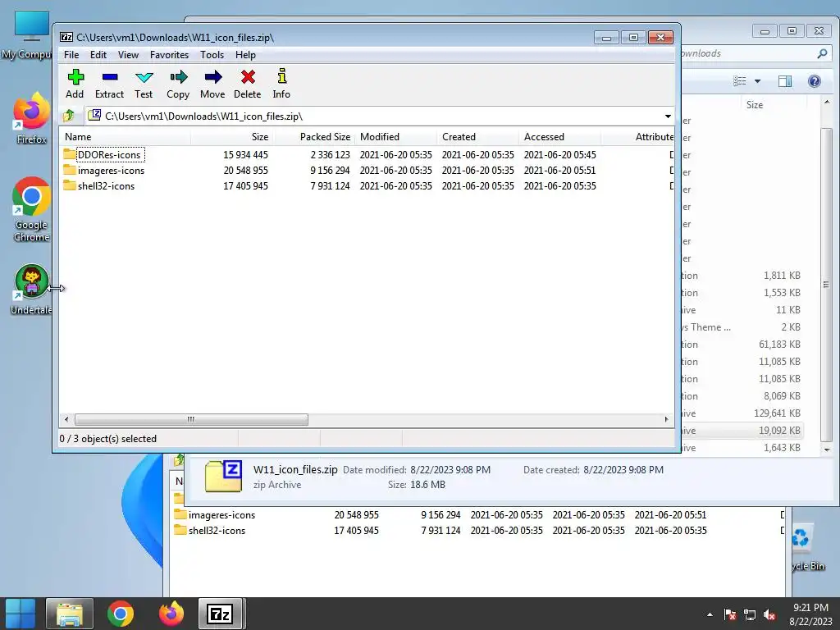The height and width of the screenshot is (630, 840).
Task: Sort by the Packed Size column
Action: (315, 137)
